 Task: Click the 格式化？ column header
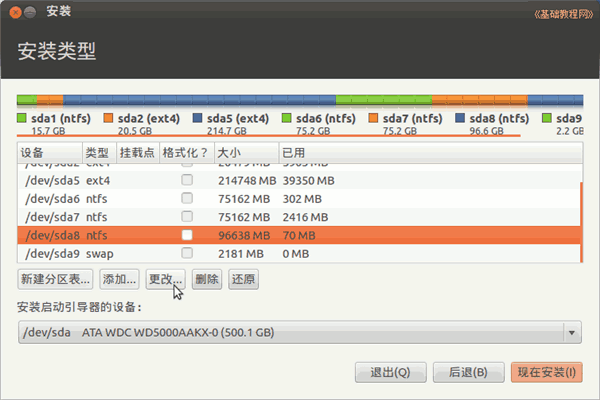click(187, 153)
